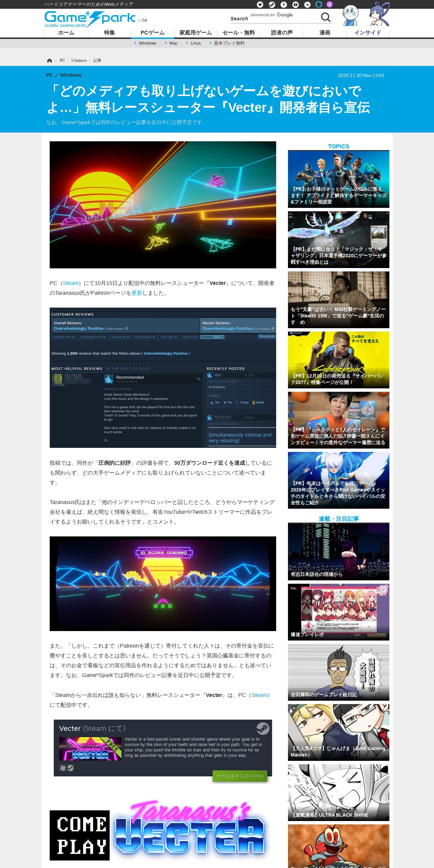Click the 連載・注目記事 sidebar heading
This screenshot has height=868, width=434.
pos(339,519)
